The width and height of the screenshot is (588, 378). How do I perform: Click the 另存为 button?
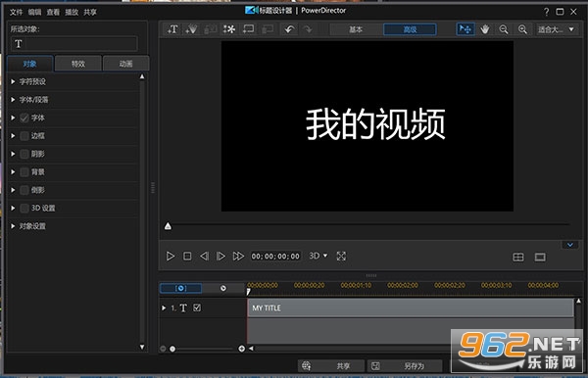pos(405,365)
